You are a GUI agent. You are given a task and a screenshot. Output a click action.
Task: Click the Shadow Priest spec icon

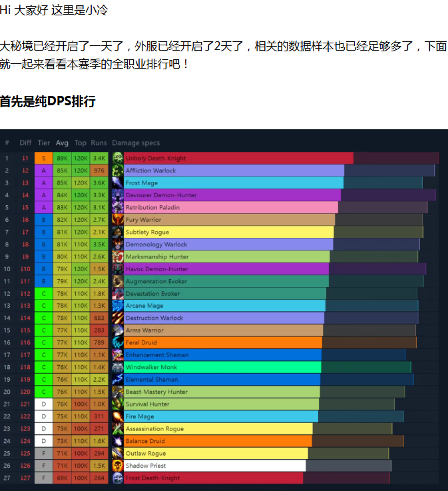pos(118,466)
